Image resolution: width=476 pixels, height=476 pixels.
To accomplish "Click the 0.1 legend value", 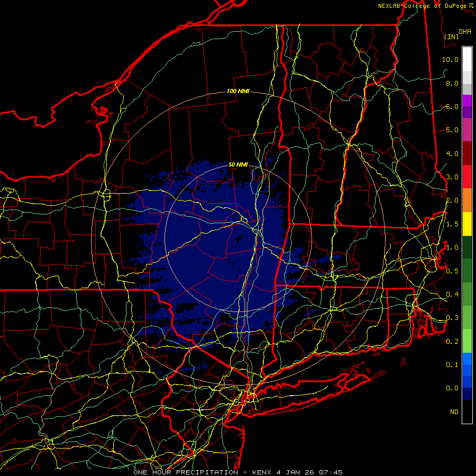I will pyautogui.click(x=452, y=365).
